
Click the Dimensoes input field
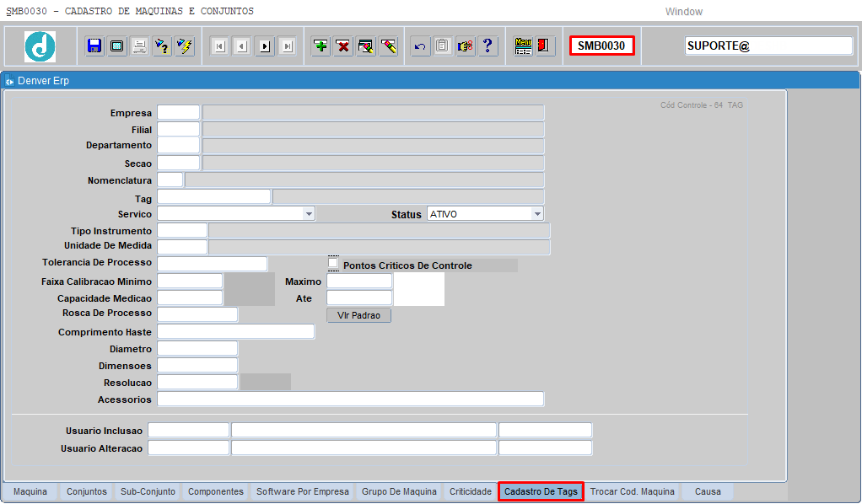pos(197,366)
